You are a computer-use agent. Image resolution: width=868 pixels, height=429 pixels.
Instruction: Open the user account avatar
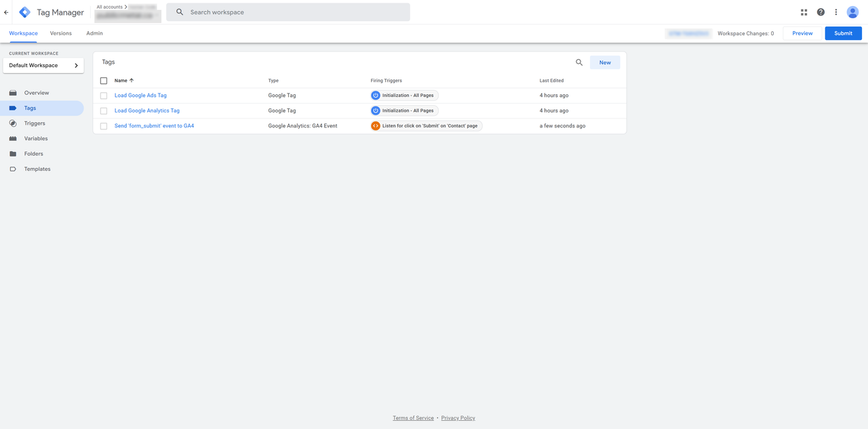click(853, 12)
